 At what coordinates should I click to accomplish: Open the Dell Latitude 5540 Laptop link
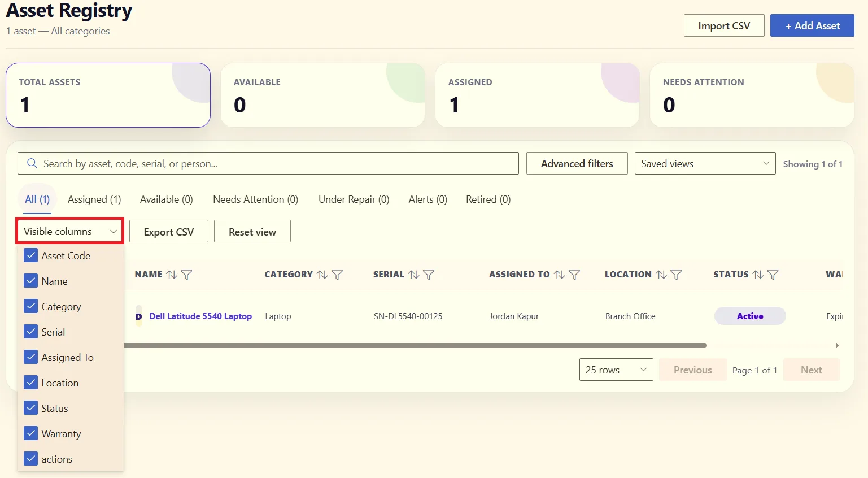(200, 316)
